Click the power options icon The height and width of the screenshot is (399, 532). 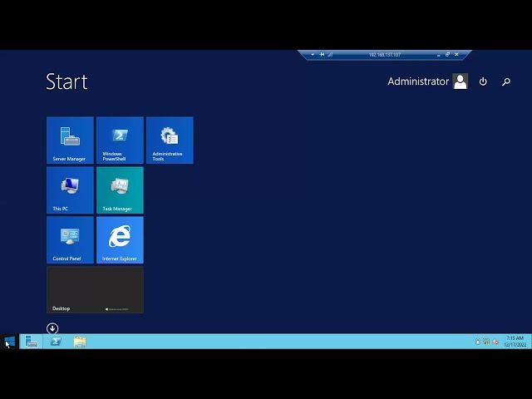click(483, 81)
